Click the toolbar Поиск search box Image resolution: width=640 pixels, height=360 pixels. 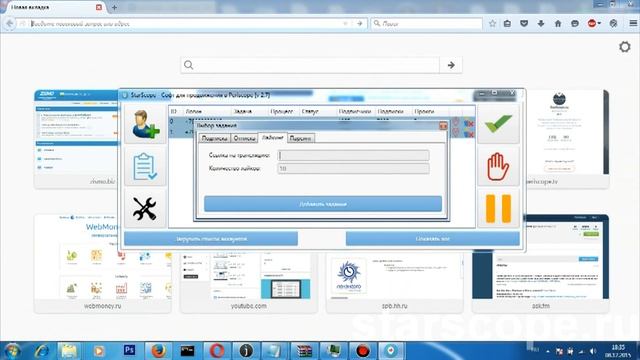[427, 24]
